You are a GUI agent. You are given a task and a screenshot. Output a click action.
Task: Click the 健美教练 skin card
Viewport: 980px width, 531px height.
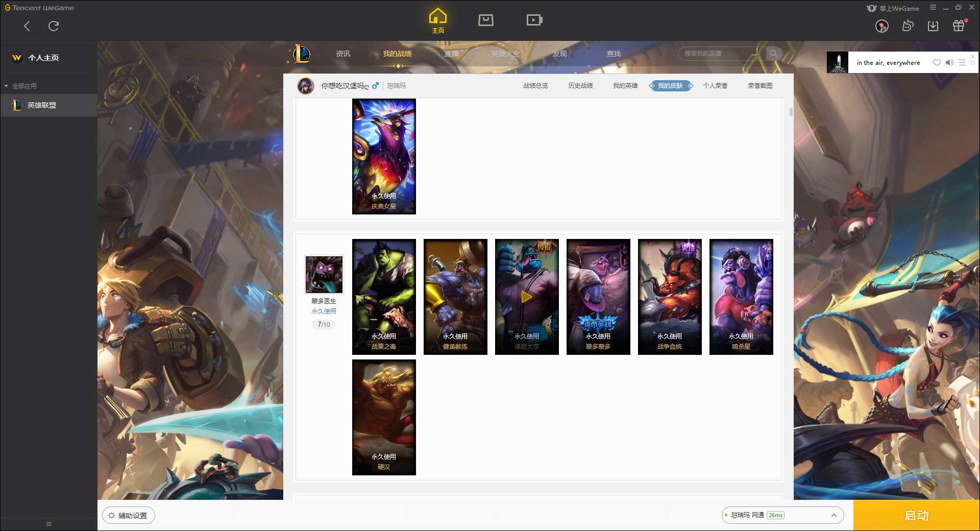[x=455, y=297]
